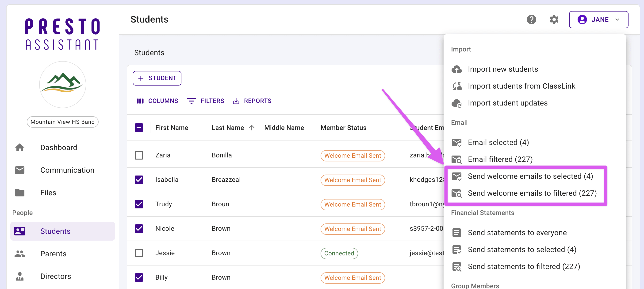
Task: Sort by First Name column header
Action: (172, 128)
